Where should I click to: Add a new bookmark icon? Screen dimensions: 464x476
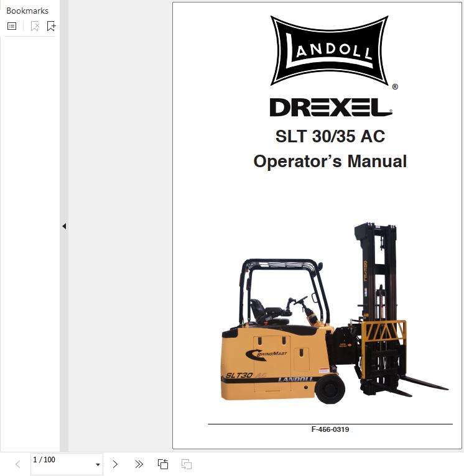point(52,26)
